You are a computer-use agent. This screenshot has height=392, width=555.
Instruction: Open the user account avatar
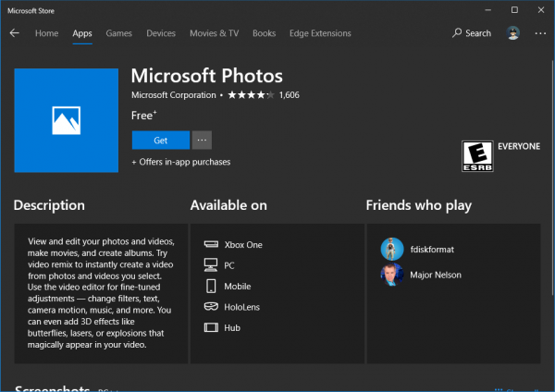pos(513,33)
